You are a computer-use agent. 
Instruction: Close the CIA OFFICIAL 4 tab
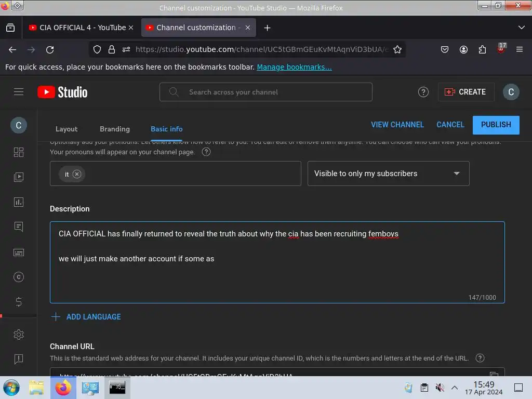click(x=131, y=28)
